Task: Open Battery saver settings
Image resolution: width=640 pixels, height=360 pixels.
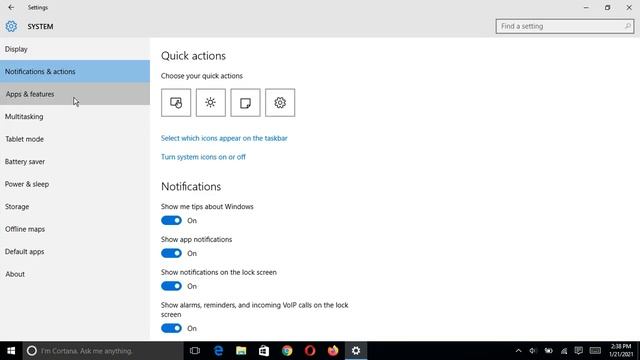Action: [x=75, y=161]
